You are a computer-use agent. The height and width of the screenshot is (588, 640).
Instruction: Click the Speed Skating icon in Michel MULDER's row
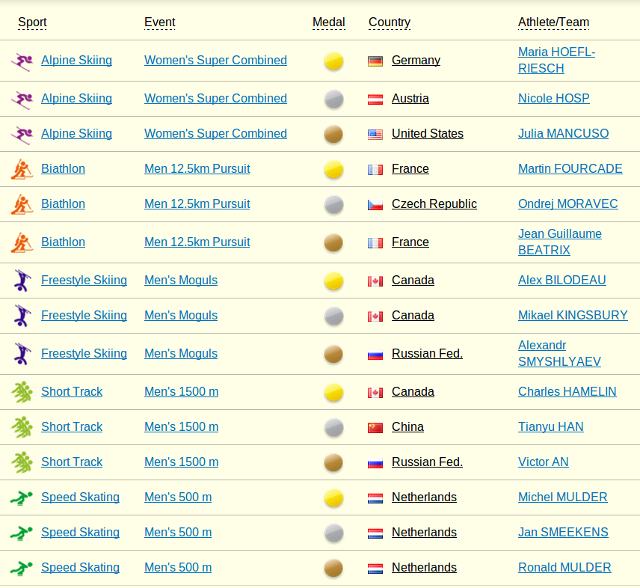(x=21, y=497)
